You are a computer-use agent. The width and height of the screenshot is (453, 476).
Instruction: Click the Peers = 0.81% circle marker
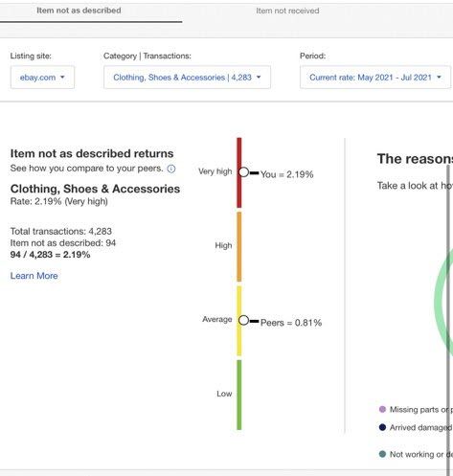244,320
